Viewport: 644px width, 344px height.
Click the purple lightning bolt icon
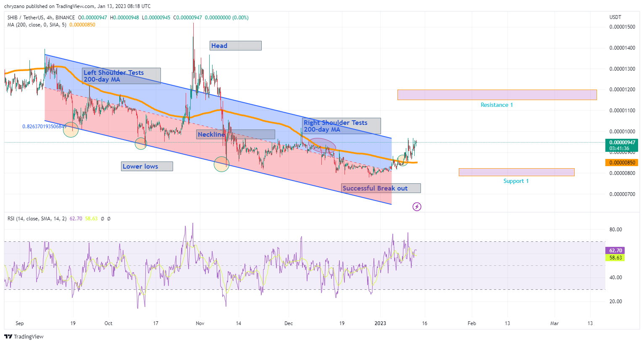tap(417, 206)
